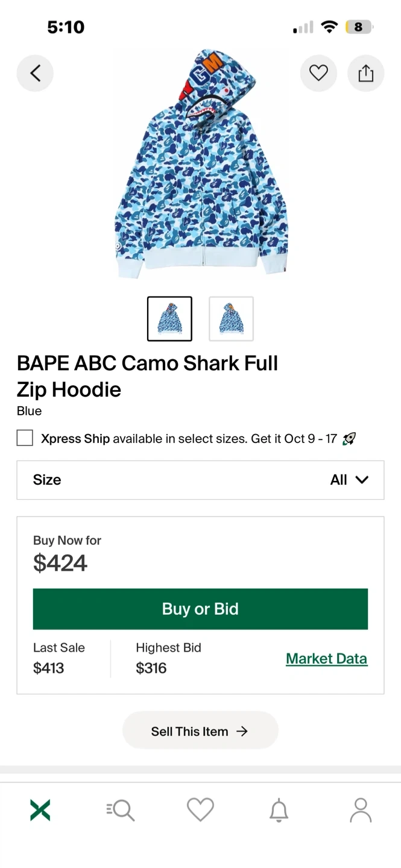The width and height of the screenshot is (401, 868).
Task: Open the search tab in bottom bar
Action: [121, 810]
